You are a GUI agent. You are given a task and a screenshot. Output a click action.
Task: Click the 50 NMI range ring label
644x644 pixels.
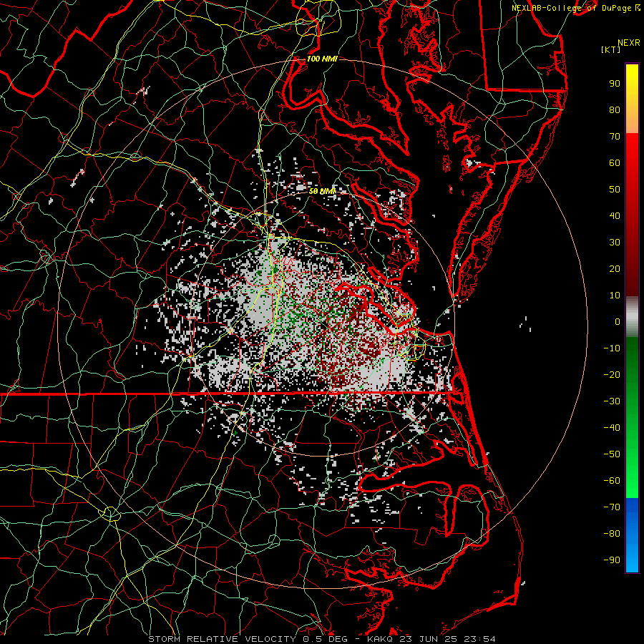322,191
